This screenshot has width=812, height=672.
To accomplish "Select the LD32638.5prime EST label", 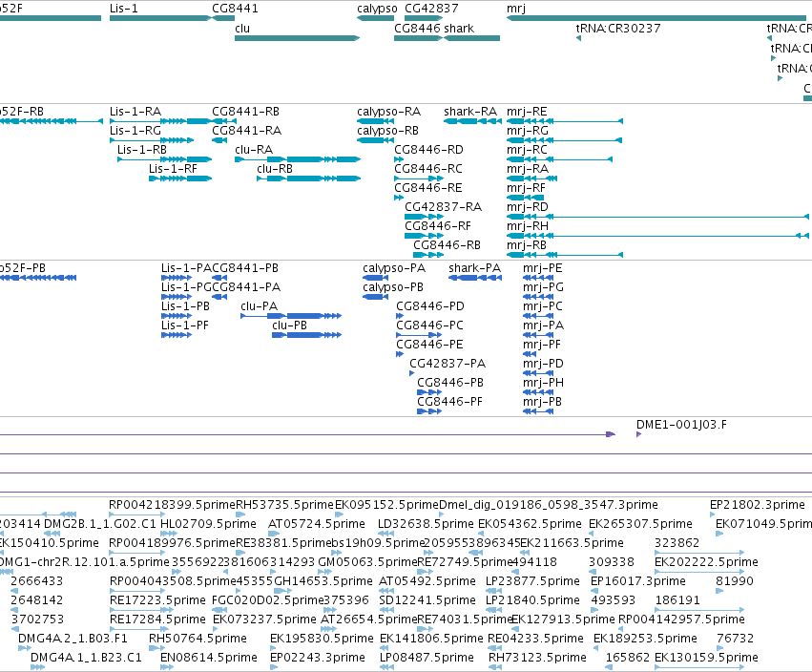I will coord(426,524).
